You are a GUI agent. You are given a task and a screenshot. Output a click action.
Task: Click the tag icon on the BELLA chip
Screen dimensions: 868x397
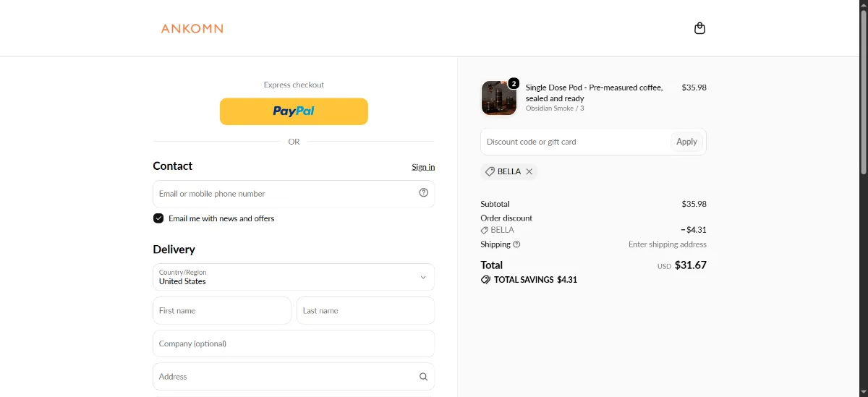click(x=490, y=171)
